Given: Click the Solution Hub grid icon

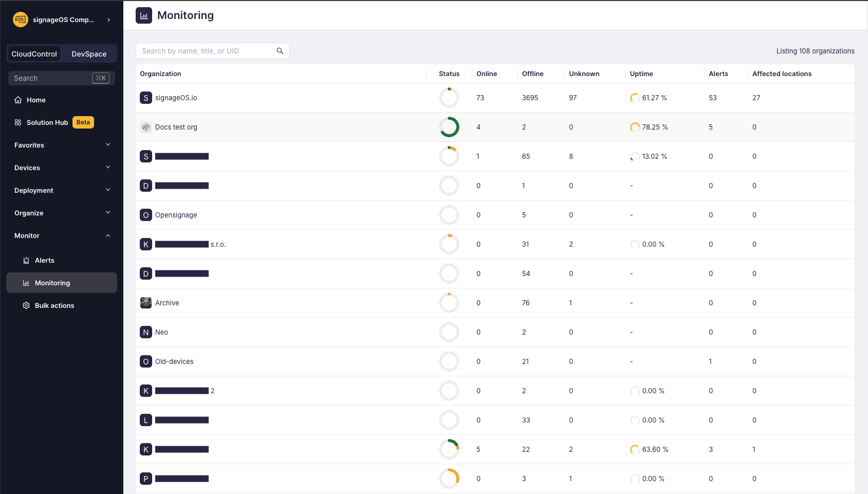Looking at the screenshot, I should pos(18,122).
